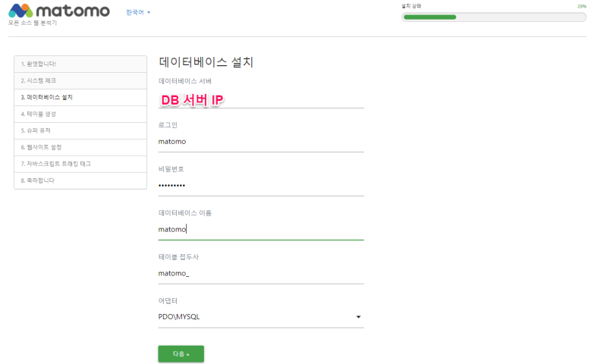This screenshot has width=607, height=364.
Task: Click the Matomo logo
Action: point(59,11)
